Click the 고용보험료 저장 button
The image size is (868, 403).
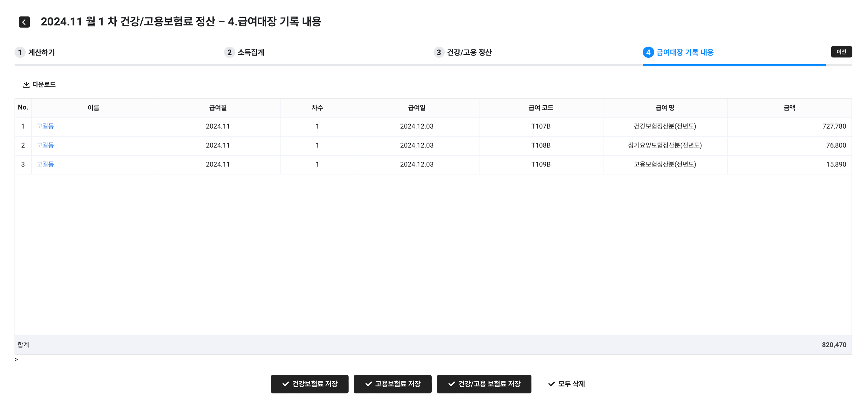[x=392, y=384]
